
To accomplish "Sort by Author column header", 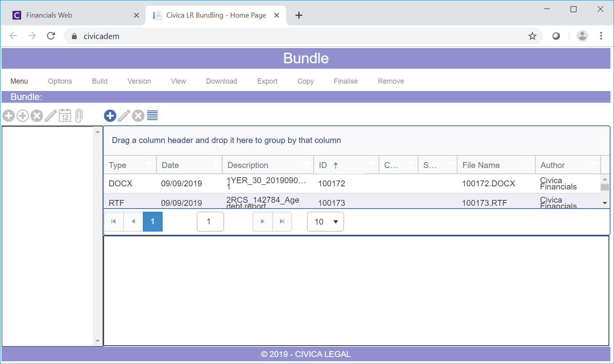I will pos(553,165).
